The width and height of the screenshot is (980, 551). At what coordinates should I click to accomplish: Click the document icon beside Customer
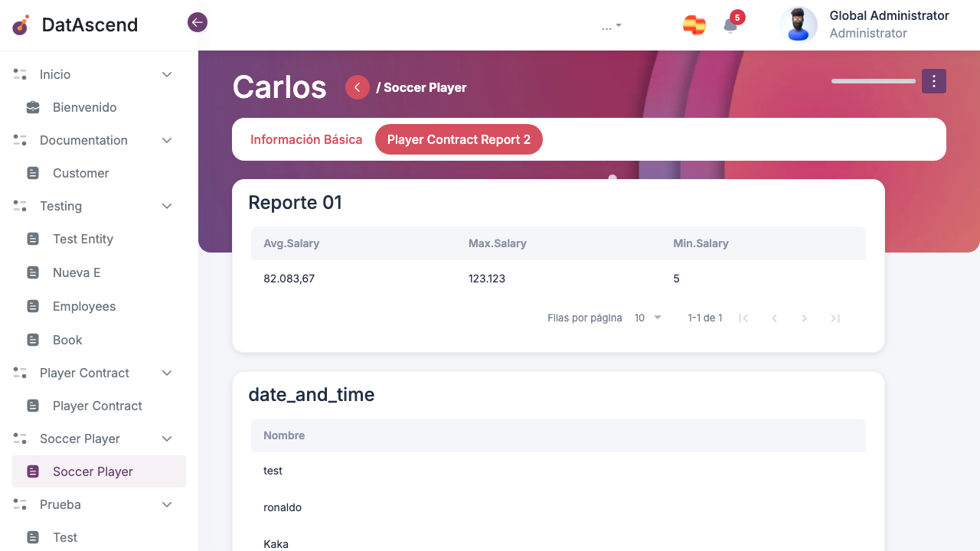tap(33, 173)
